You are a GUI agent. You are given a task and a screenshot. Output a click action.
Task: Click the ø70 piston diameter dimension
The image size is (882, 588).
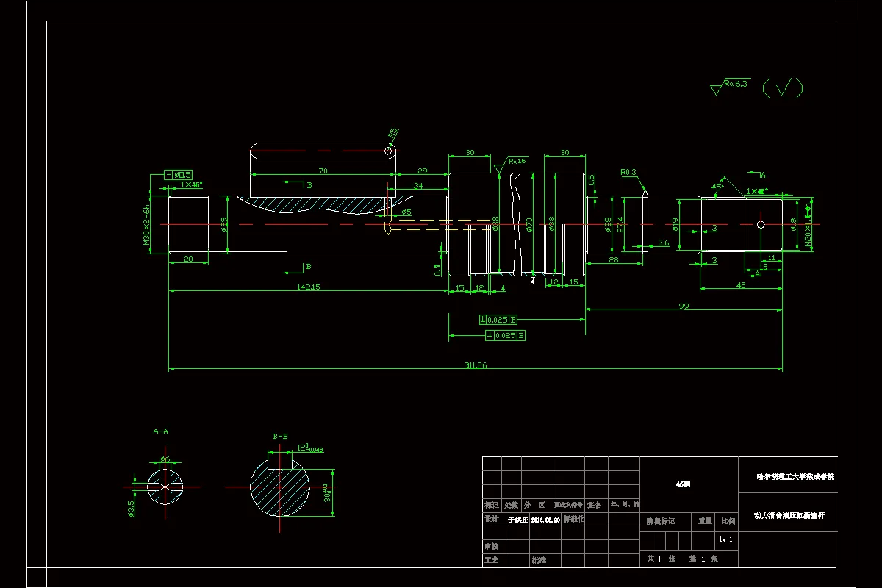(529, 224)
